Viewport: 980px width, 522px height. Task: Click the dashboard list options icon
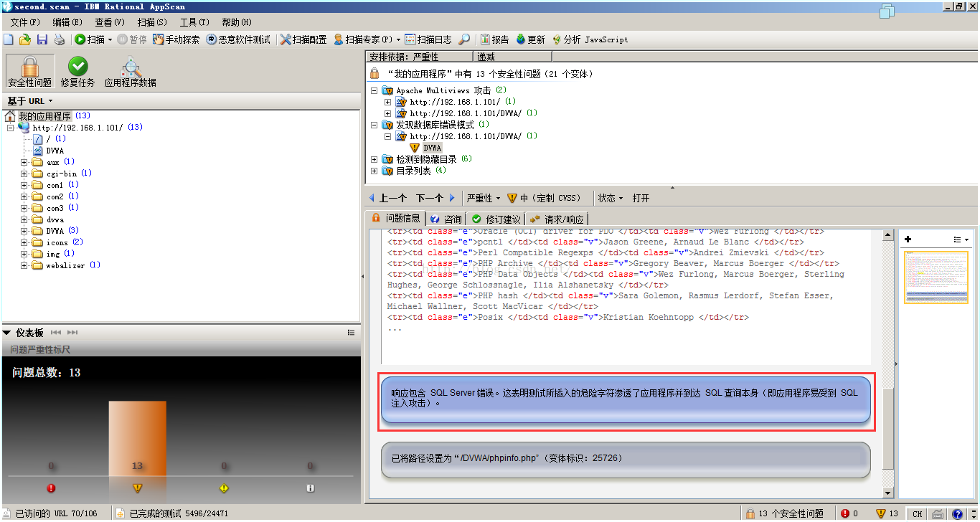[351, 333]
